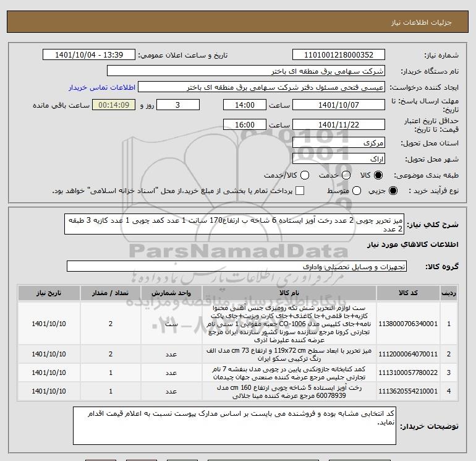476x461 pixels.
Task: Click the رخت آویز ایستاده product name cell
Action: (x=289, y=392)
